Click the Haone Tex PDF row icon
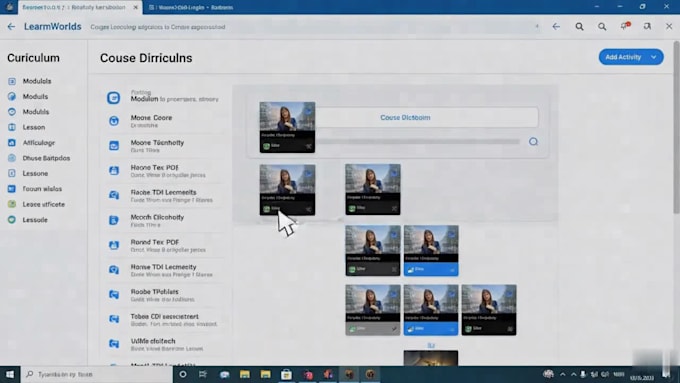The image size is (680, 383). pos(114,170)
